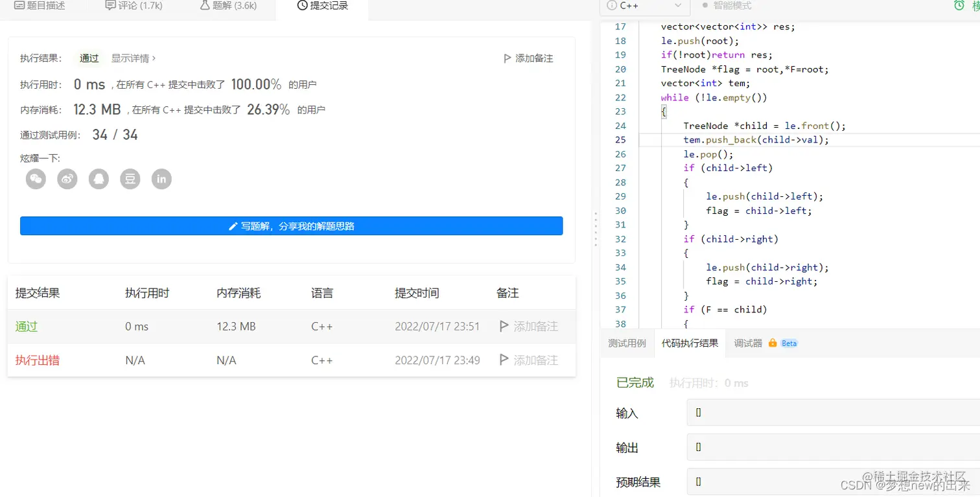Viewport: 980px width, 497px height.
Task: Open the 调试器 Beta tab
Action: click(765, 343)
